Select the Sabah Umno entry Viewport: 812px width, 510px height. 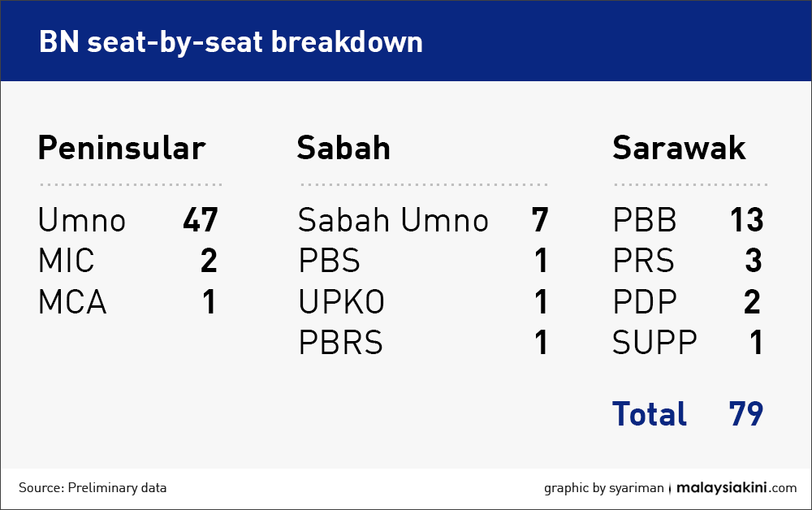[x=393, y=220]
